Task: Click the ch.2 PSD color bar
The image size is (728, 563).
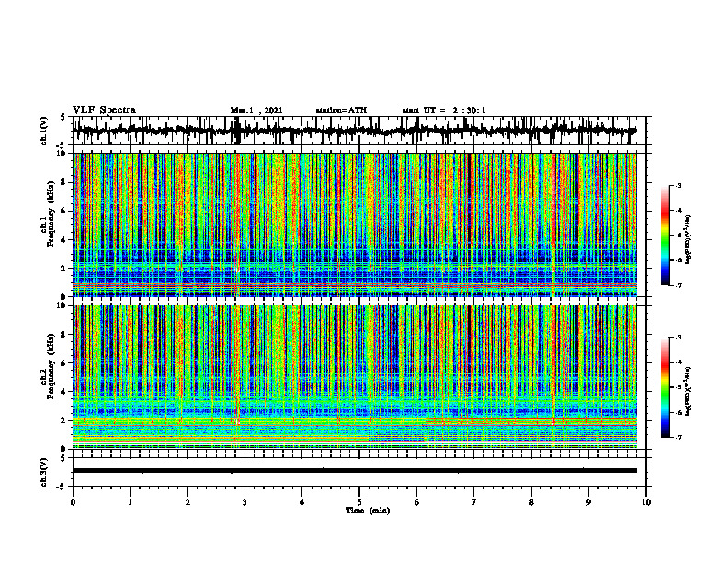Action: point(665,387)
